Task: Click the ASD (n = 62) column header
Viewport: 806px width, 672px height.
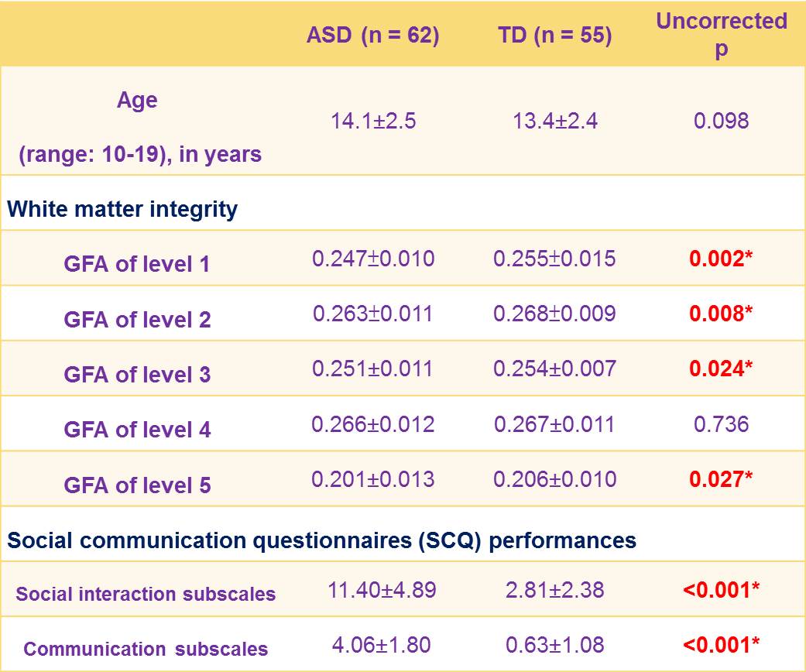Action: (372, 36)
